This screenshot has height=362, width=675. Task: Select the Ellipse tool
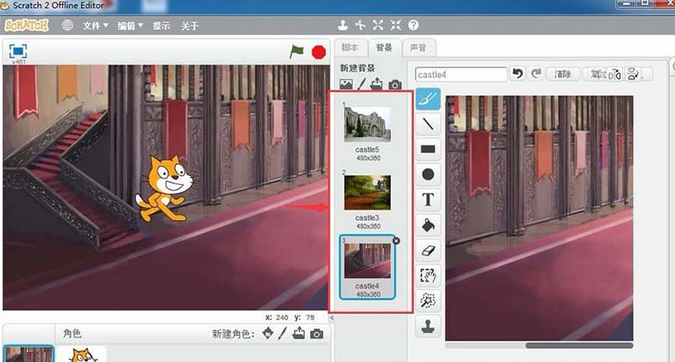pyautogui.click(x=428, y=174)
